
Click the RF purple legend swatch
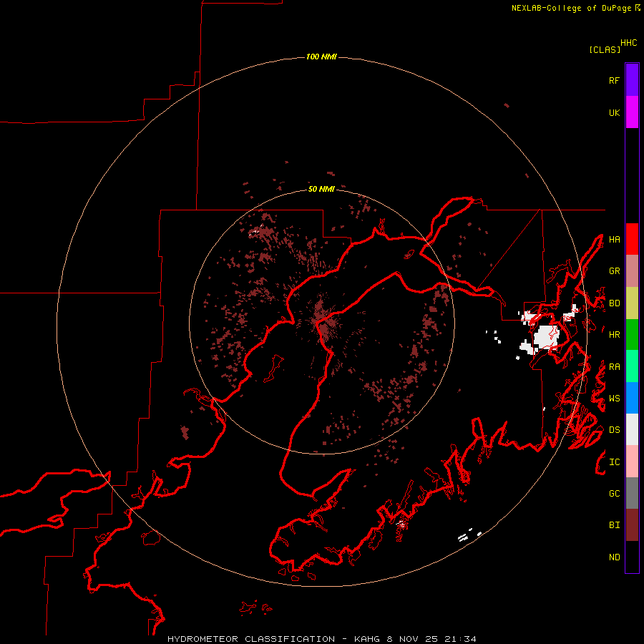click(632, 80)
